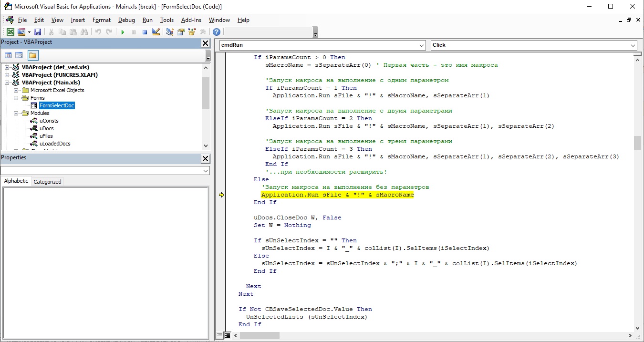This screenshot has height=342, width=644.
Task: Close the Project - VBAProject panel
Action: tap(206, 43)
